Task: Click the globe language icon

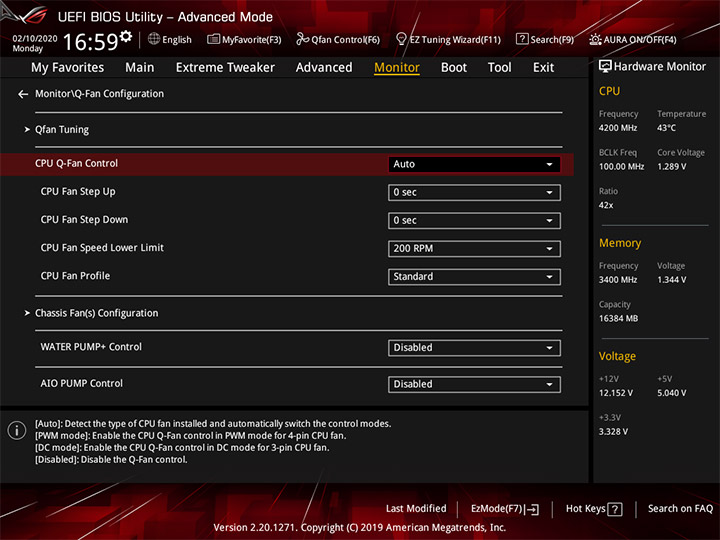Action: pyautogui.click(x=154, y=39)
